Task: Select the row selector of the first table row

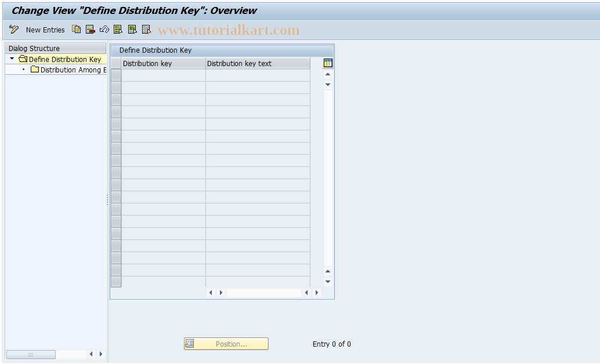Action: pyautogui.click(x=115, y=74)
